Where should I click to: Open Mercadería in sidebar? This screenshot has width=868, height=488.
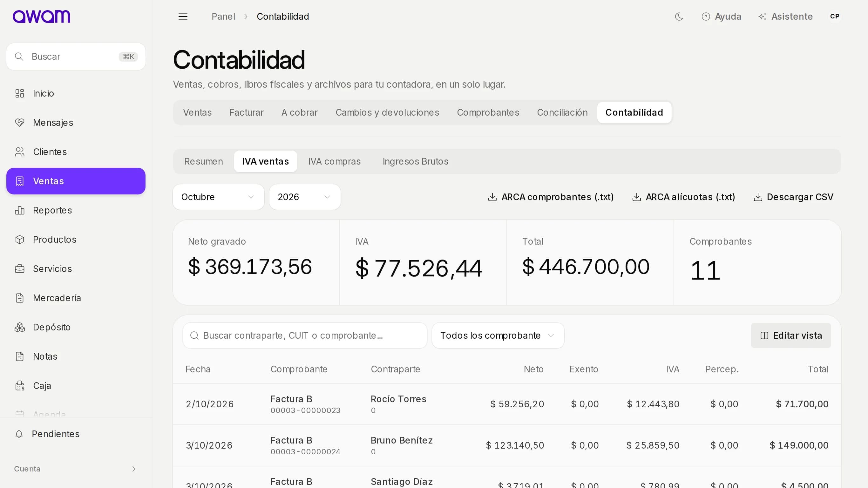point(76,298)
